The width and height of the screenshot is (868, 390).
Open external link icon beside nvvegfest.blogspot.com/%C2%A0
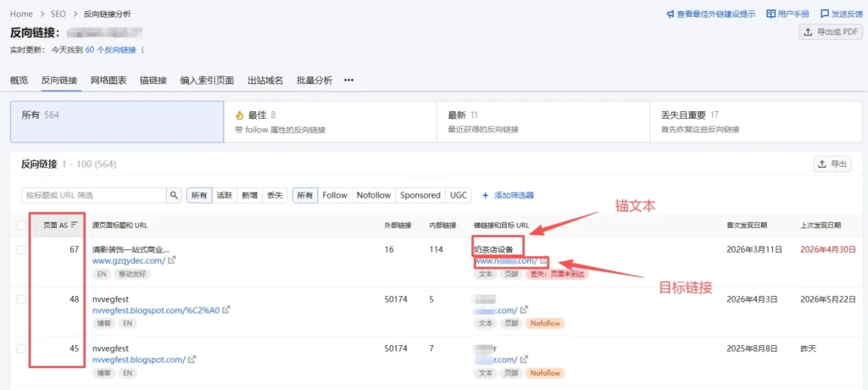coord(226,309)
